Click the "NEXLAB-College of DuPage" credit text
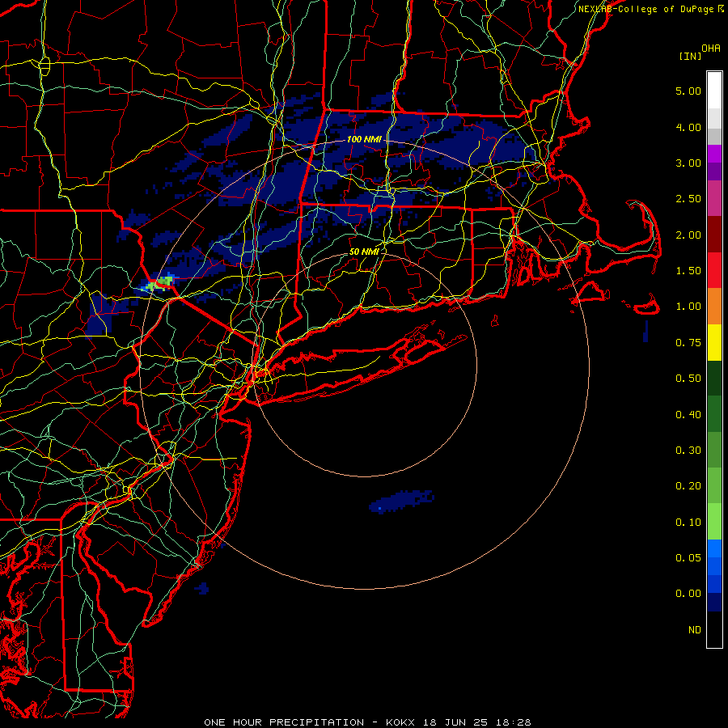The width and height of the screenshot is (728, 728). 645,9
